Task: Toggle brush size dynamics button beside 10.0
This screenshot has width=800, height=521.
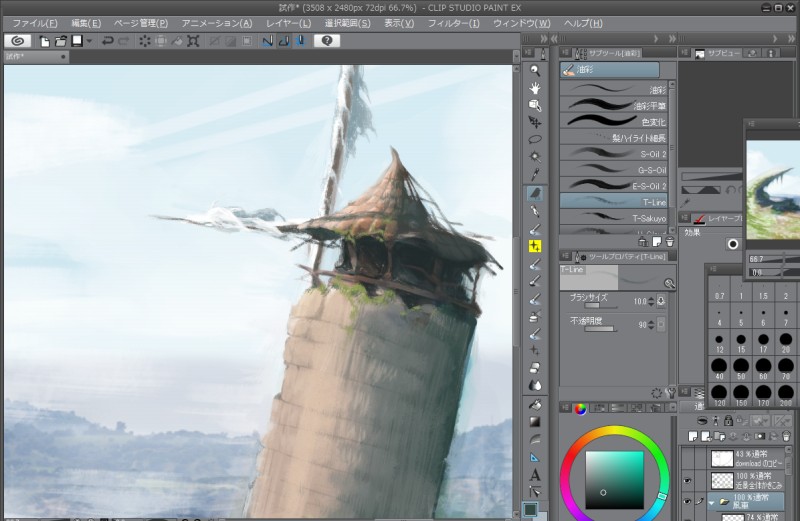Action: click(661, 301)
